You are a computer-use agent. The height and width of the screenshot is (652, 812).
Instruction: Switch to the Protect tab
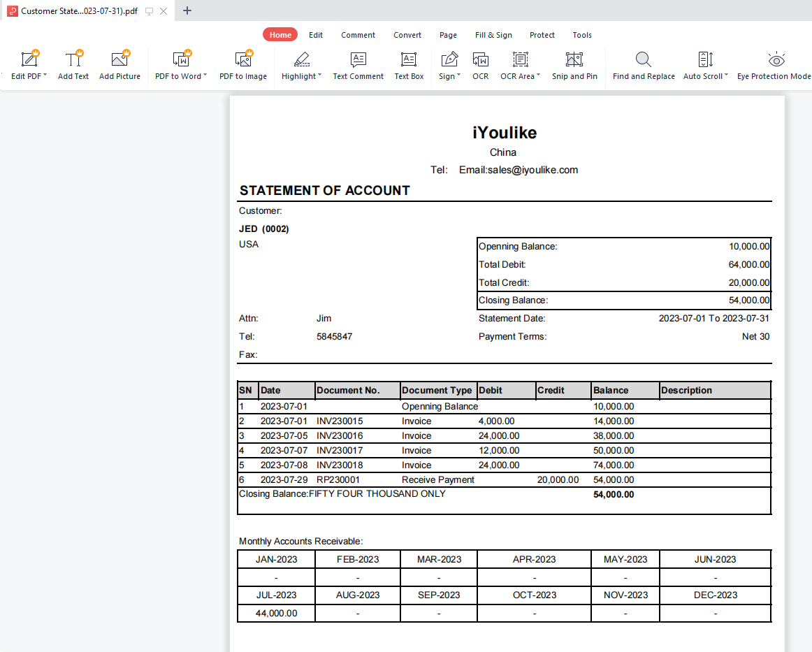(x=542, y=35)
